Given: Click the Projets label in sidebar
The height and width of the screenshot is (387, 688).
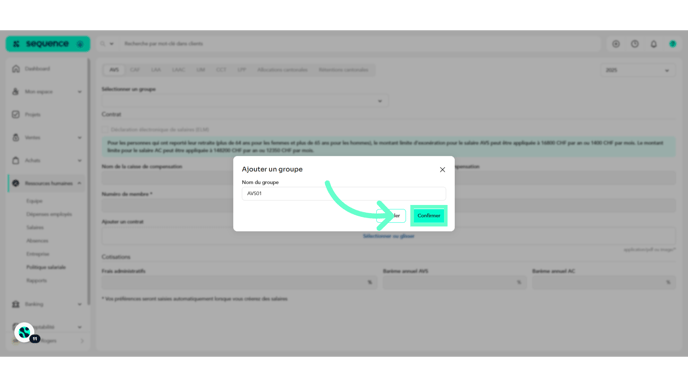Looking at the screenshot, I should click(33, 115).
